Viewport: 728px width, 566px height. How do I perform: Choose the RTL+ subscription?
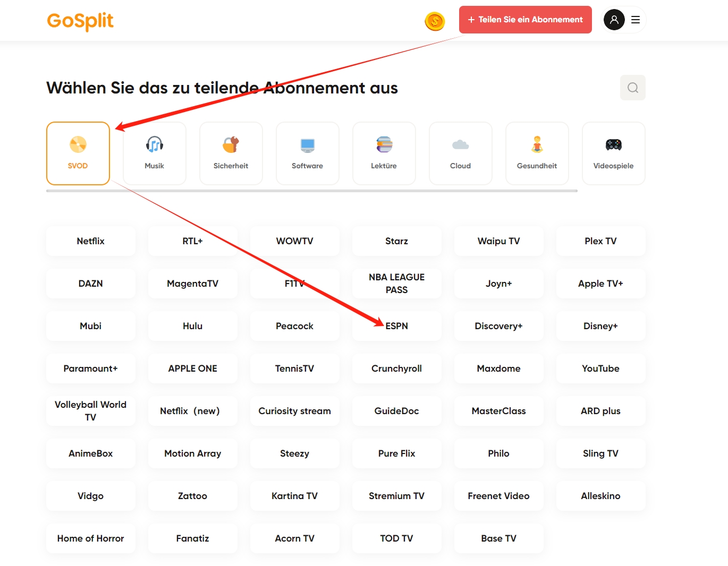193,241
